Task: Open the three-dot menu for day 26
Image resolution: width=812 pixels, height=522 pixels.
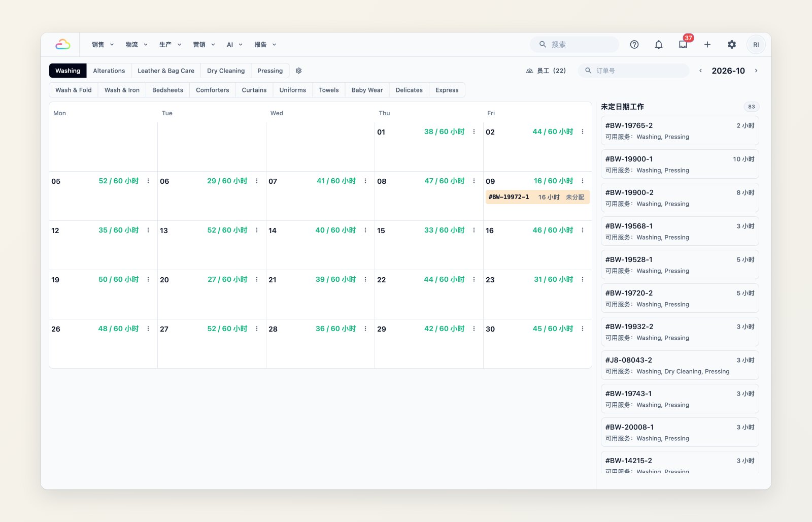Action: coord(148,329)
